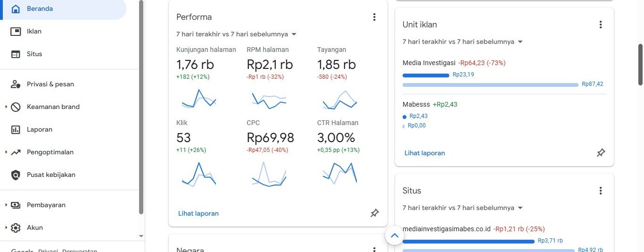Open the Iklan ads icon
Screen dimensions: 644x252
(16, 32)
